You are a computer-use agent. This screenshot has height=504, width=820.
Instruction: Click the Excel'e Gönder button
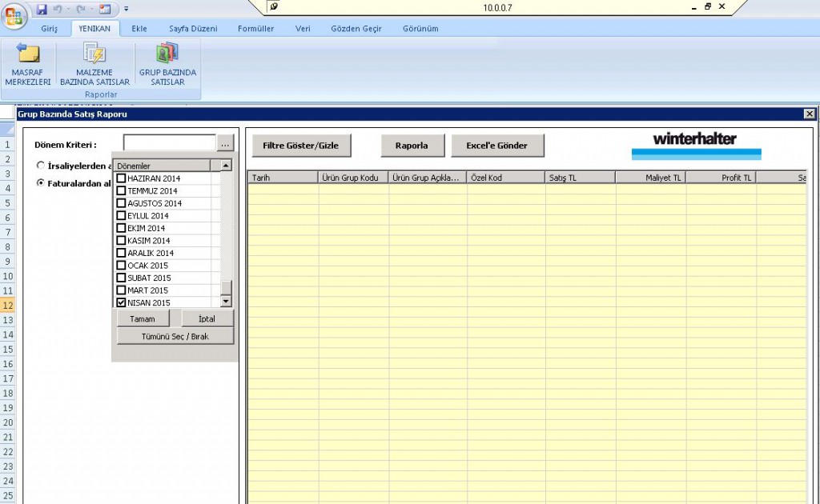pos(496,146)
